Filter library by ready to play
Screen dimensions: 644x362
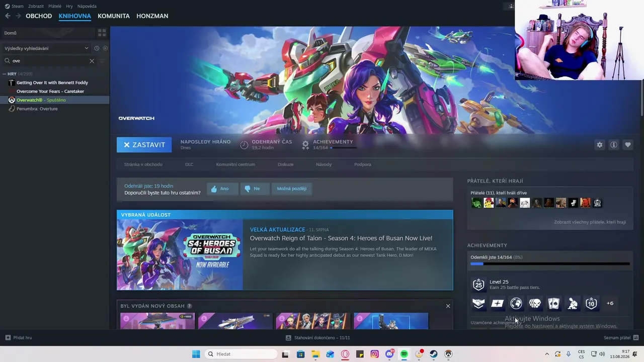click(x=105, y=48)
